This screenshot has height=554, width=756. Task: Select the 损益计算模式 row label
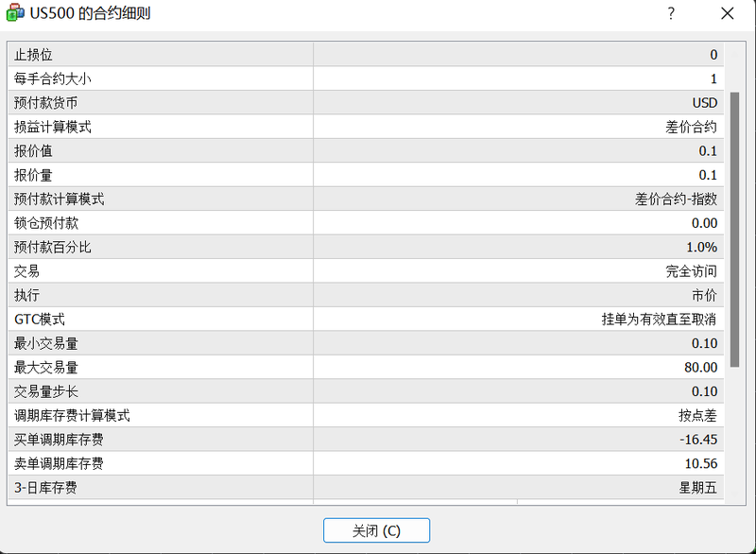(53, 128)
